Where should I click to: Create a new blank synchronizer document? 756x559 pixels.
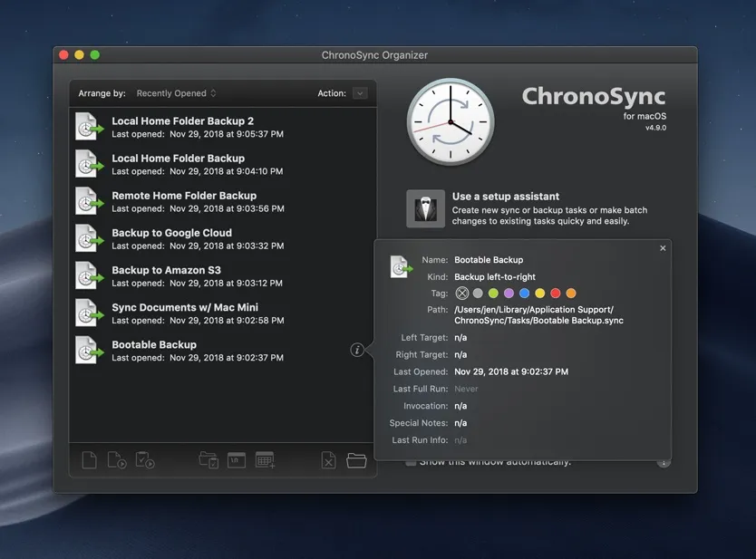coord(88,460)
